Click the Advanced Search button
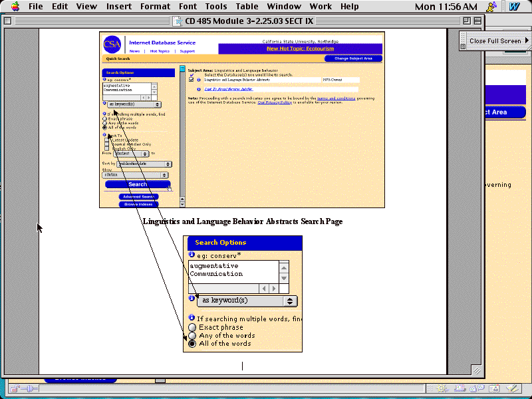Screen dimensions: 532x399 [138, 197]
